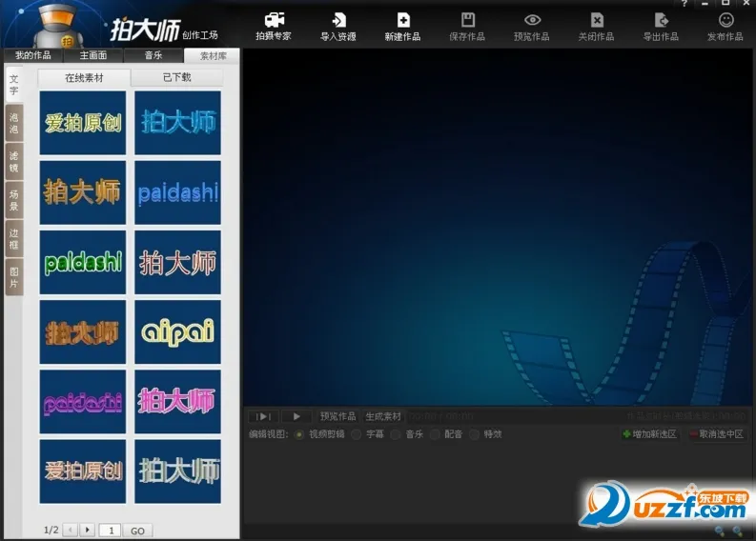
Task: Close the project with 关闭作品
Action: (x=597, y=26)
